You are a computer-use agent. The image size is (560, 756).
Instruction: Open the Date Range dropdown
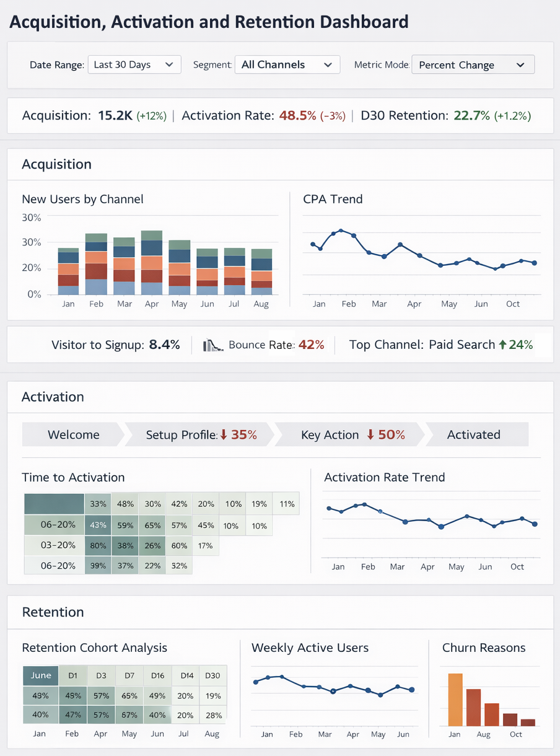click(x=134, y=64)
